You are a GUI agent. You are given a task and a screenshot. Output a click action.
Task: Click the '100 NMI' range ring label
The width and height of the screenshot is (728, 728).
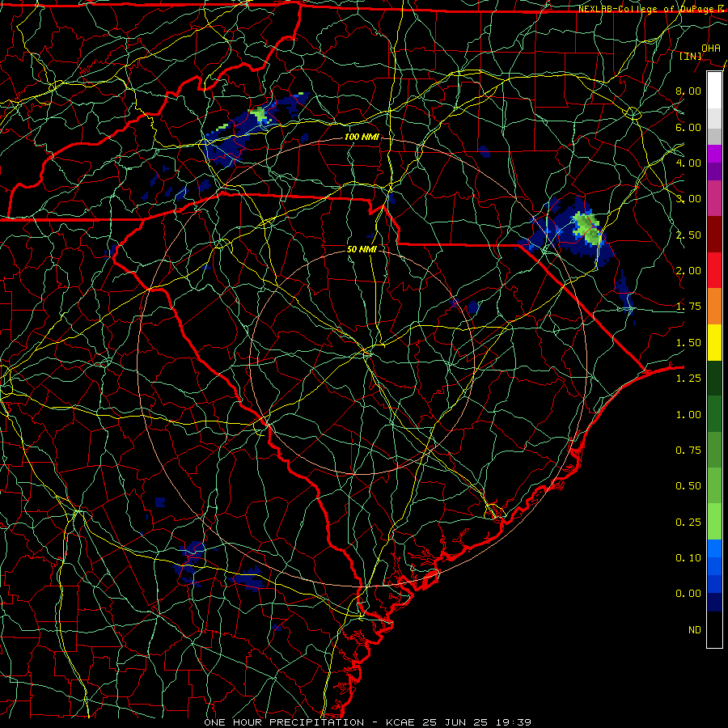point(362,137)
